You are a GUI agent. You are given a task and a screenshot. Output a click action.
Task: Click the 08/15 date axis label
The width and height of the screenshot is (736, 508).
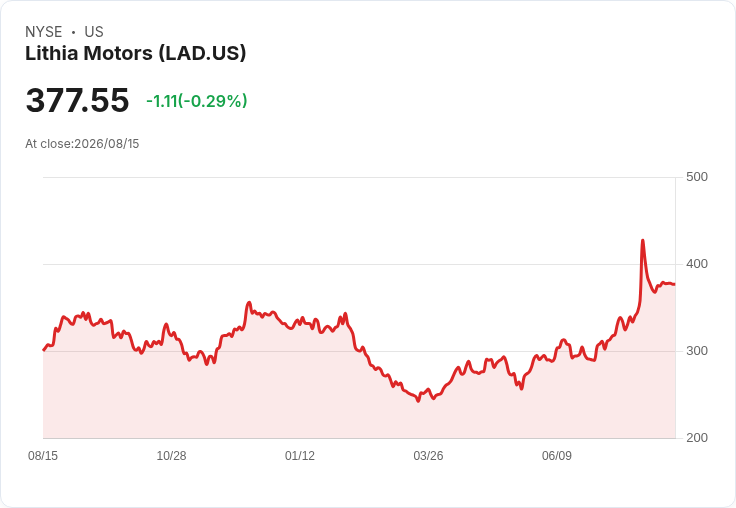tap(43, 455)
